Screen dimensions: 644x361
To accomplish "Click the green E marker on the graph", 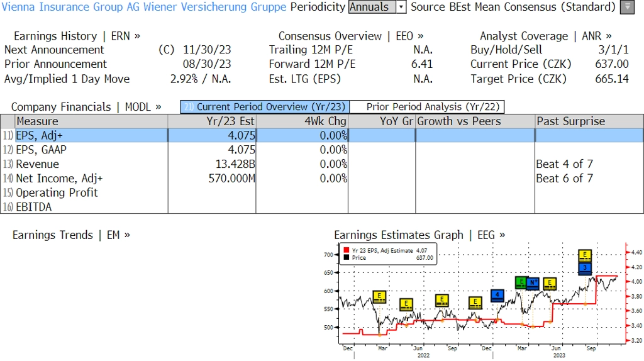I will [521, 282].
